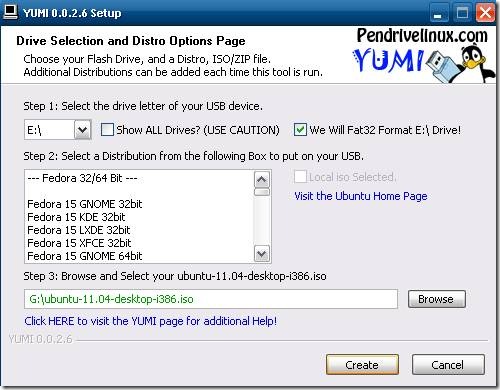
Task: Click the Create button
Action: click(362, 365)
